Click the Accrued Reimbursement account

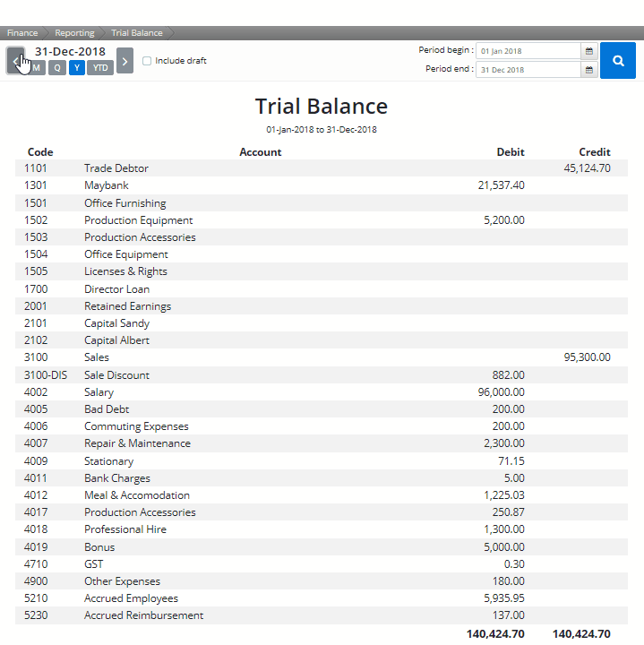tap(144, 615)
